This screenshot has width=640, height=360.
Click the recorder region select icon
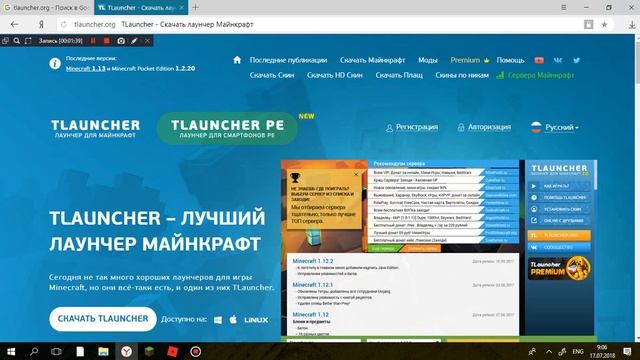(x=28, y=41)
